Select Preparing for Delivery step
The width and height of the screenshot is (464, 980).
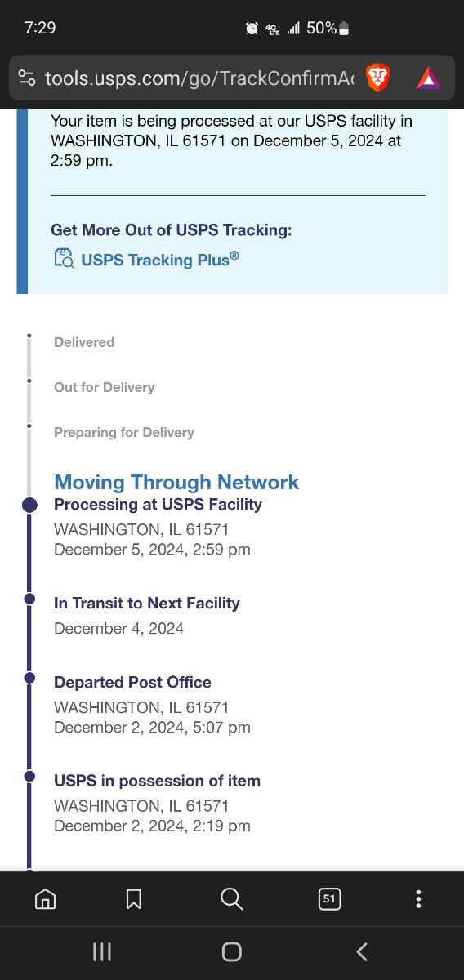124,432
